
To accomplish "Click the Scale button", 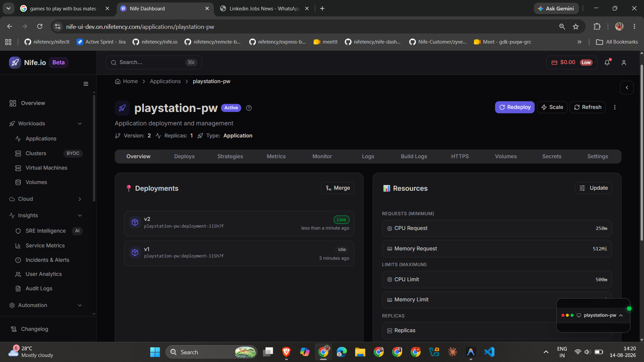I will 552,107.
